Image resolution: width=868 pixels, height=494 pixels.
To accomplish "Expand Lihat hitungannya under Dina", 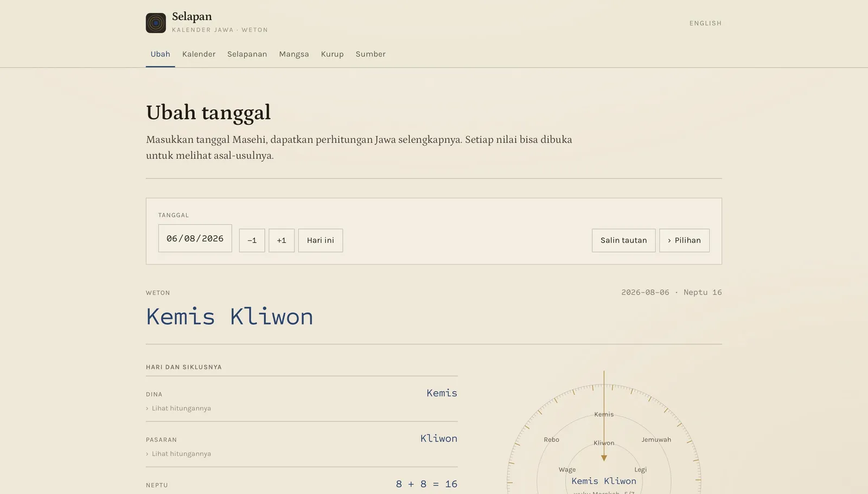I will click(x=178, y=408).
